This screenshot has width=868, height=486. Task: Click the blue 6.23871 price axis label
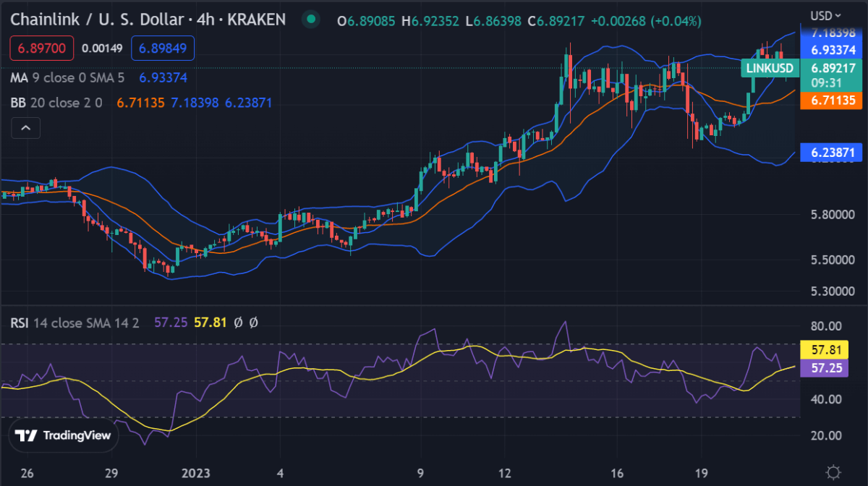click(830, 153)
